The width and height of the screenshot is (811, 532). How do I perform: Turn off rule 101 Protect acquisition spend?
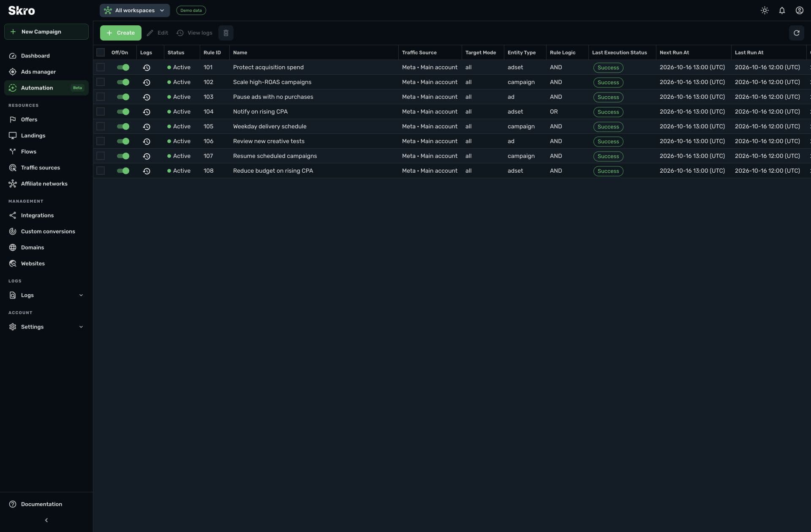(123, 67)
